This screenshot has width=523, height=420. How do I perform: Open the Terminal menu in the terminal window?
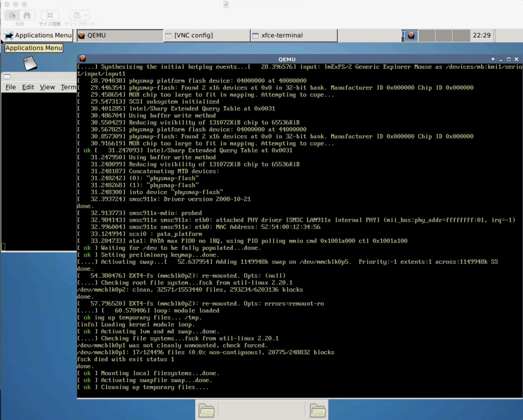click(68, 87)
